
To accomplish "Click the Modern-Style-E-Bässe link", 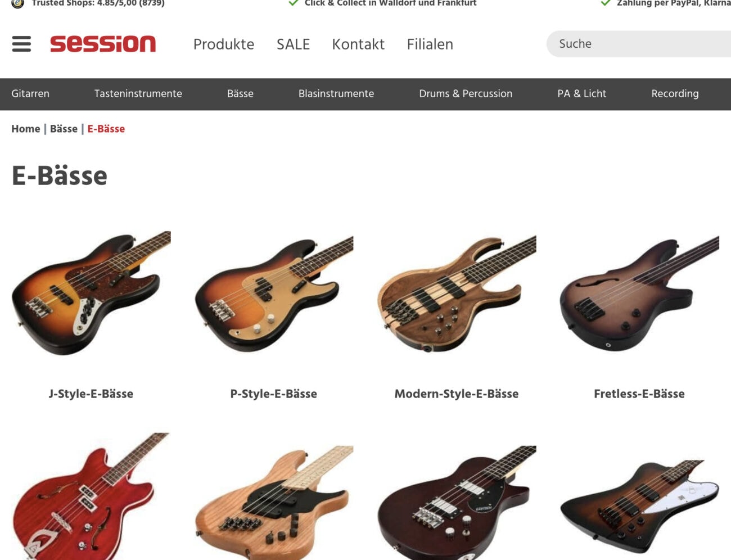I will coord(457,394).
